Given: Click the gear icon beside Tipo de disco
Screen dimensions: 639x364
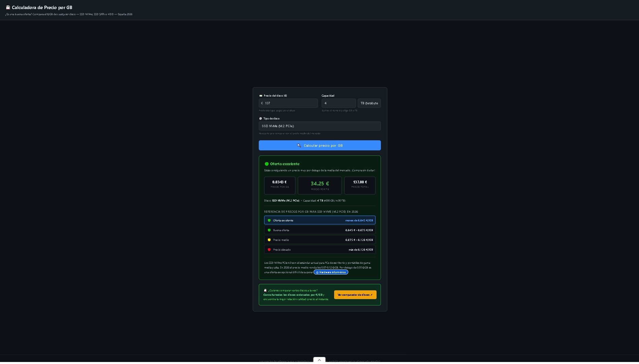Looking at the screenshot, I should pyautogui.click(x=261, y=119).
